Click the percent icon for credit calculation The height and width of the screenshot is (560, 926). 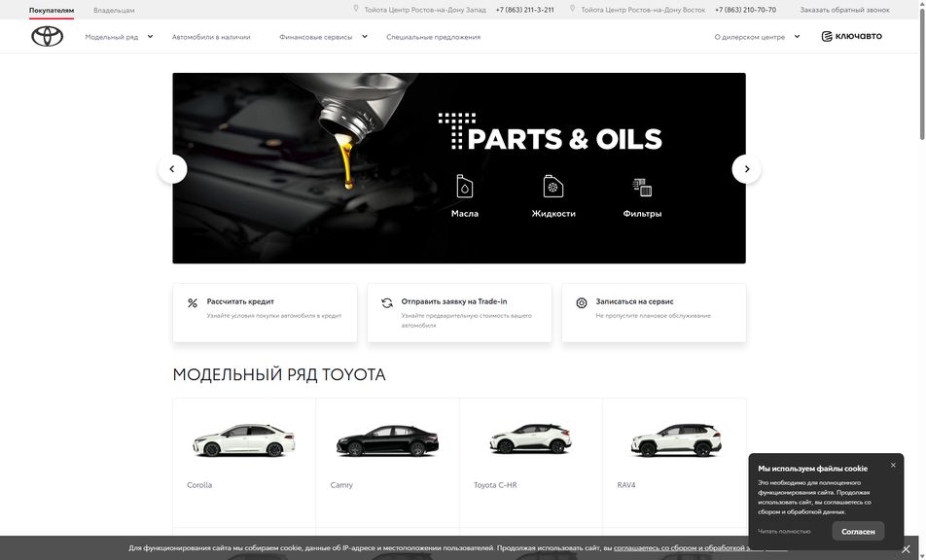(x=193, y=302)
